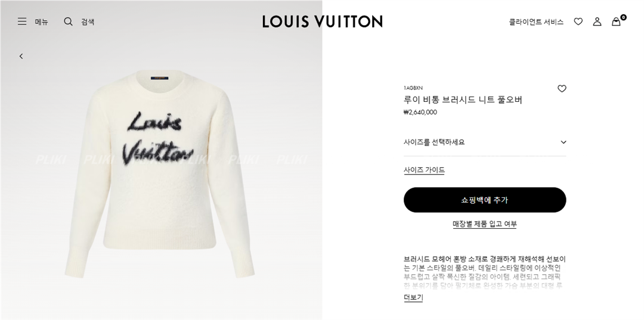Open the 매장별 제품 입고 여부 link
This screenshot has height=320, width=644.
coord(485,224)
